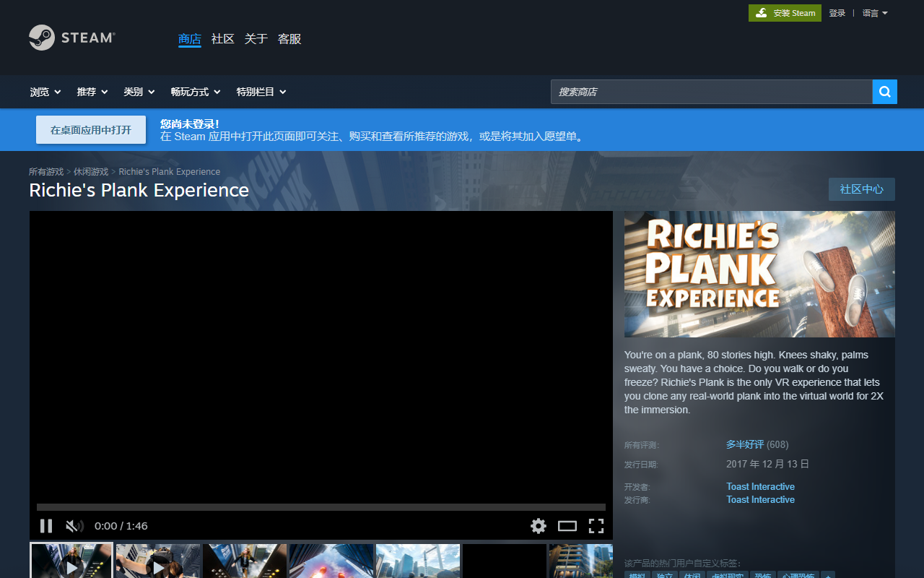Go to the 关于 tab

coord(256,39)
